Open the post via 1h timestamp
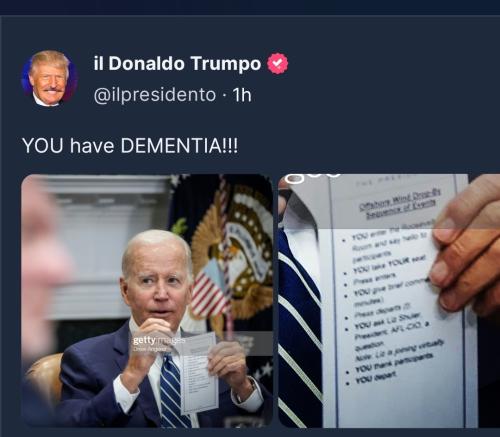The image size is (500, 437). pyautogui.click(x=242, y=95)
